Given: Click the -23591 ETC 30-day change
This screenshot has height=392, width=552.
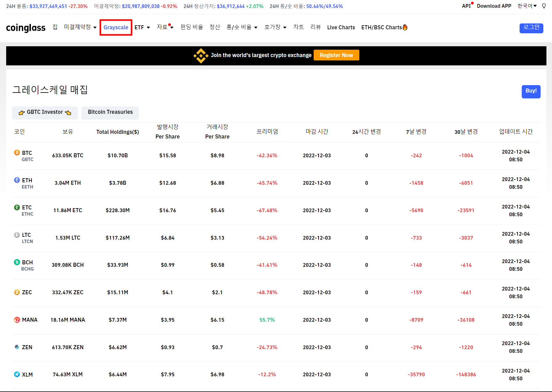Looking at the screenshot, I should [x=466, y=211].
